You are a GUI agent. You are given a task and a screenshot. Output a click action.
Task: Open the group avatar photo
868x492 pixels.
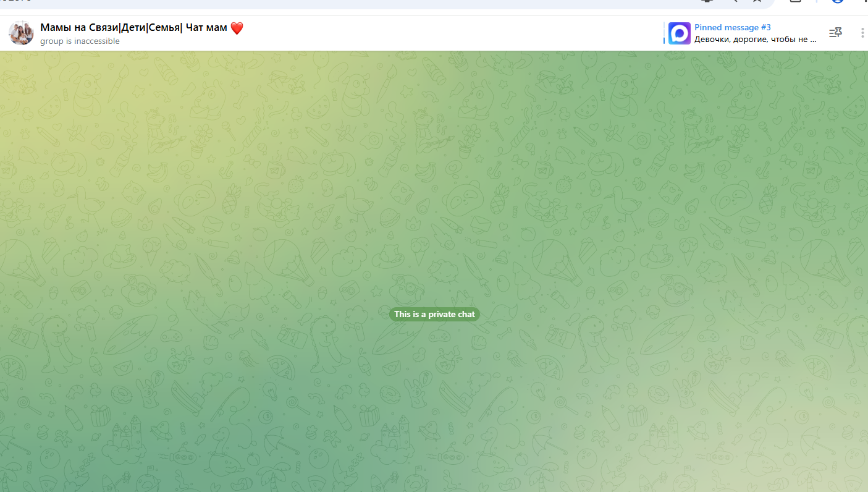click(x=21, y=33)
